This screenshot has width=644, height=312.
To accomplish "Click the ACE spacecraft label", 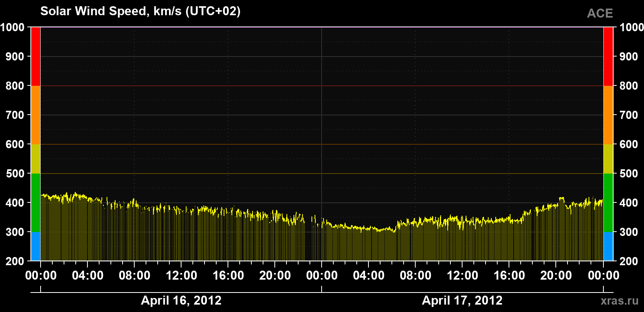I will 600,13.
